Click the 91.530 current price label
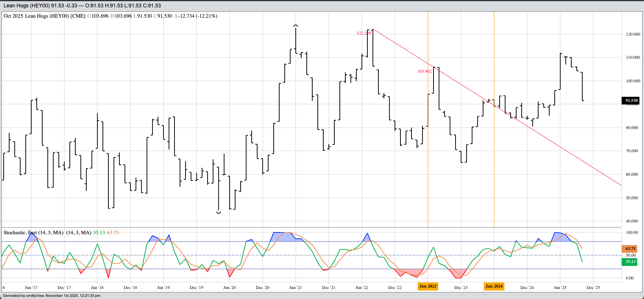Viewport: 644px width, 299px height. (x=631, y=100)
